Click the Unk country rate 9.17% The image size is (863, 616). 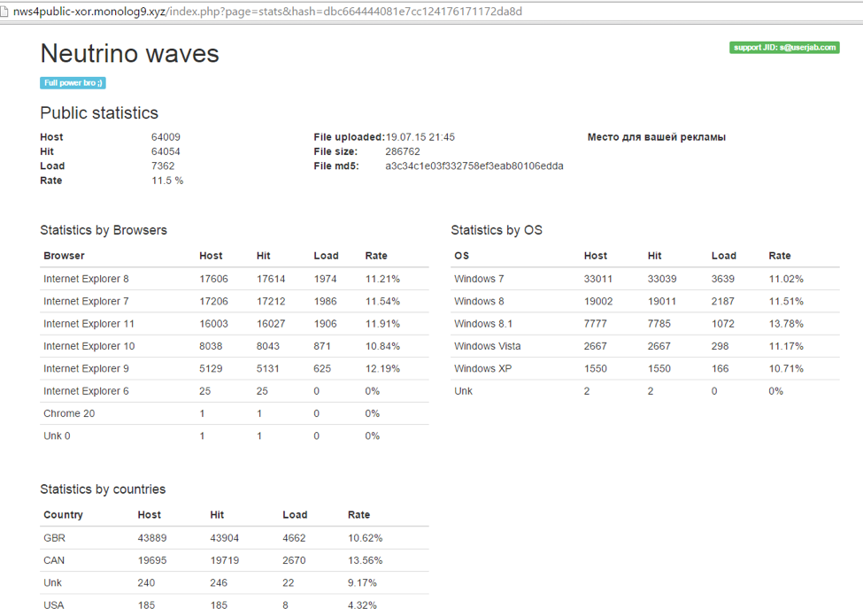tap(362, 582)
